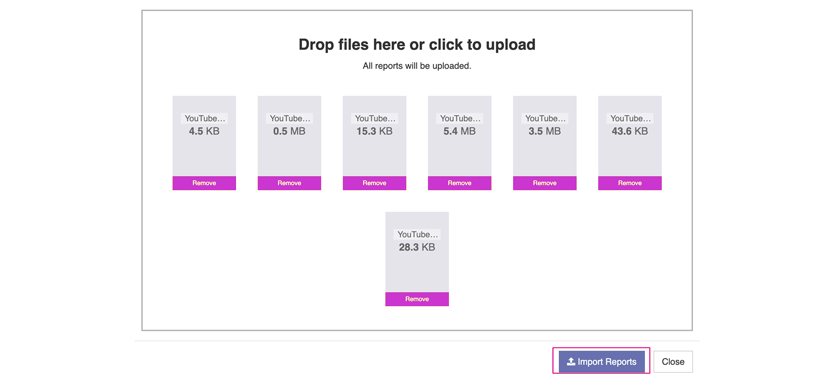Select the 0.5 MB file thumbnail
Screen dimensions: 834x377
(289, 136)
